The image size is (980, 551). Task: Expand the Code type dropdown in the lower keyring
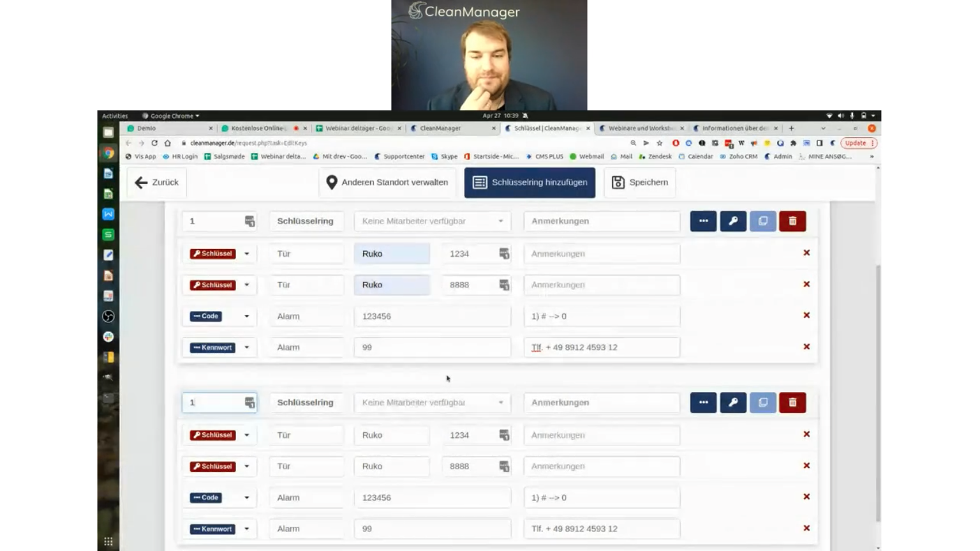click(x=247, y=497)
